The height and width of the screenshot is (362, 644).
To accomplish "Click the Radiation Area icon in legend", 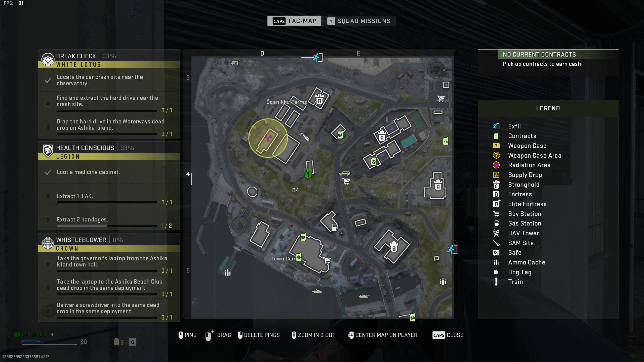I will [x=496, y=165].
